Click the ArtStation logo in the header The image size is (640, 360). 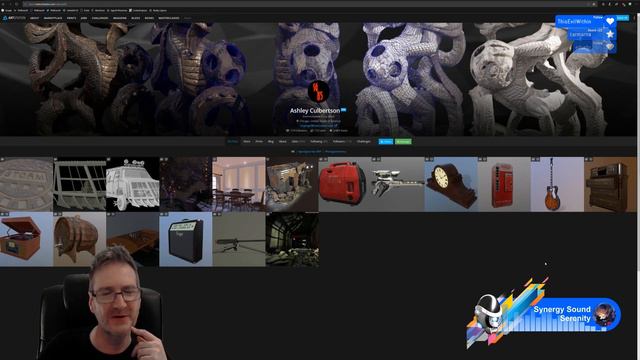(14, 18)
